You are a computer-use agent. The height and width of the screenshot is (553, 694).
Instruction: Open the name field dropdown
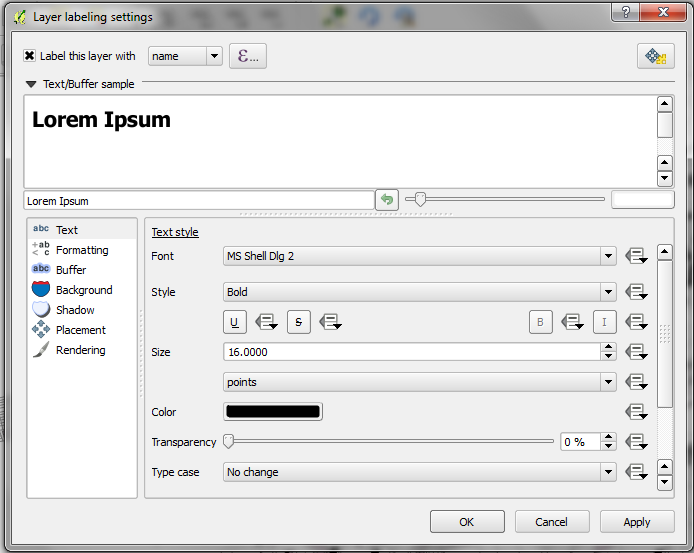[x=185, y=56]
